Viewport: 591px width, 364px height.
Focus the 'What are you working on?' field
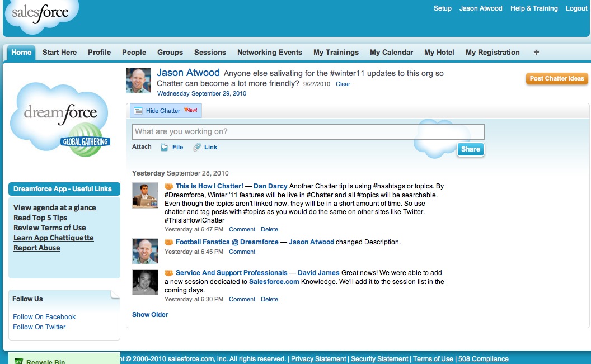pos(308,132)
